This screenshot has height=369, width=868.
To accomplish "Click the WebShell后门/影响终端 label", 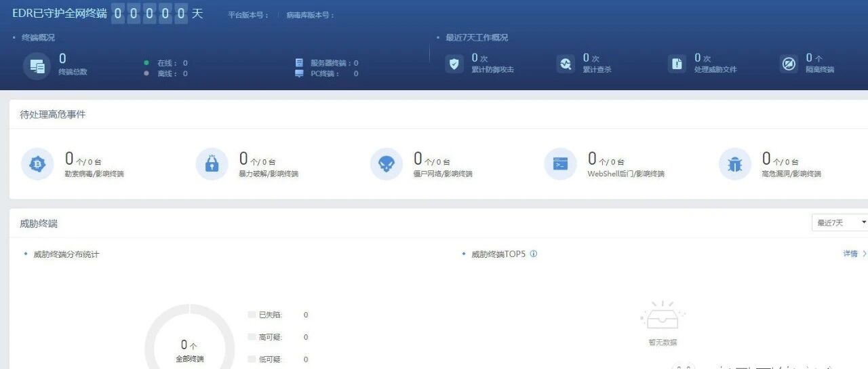I will coord(626,174).
